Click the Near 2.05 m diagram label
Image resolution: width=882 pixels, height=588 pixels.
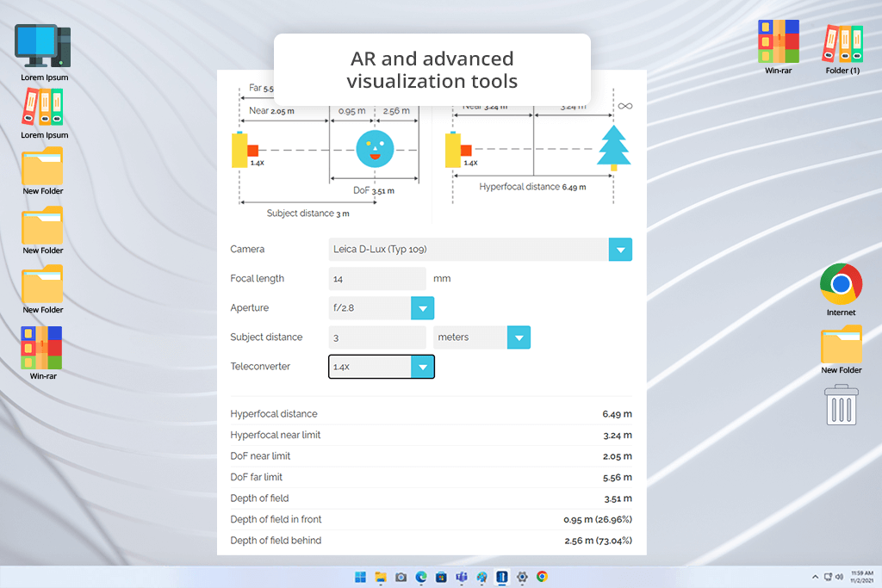click(x=271, y=111)
